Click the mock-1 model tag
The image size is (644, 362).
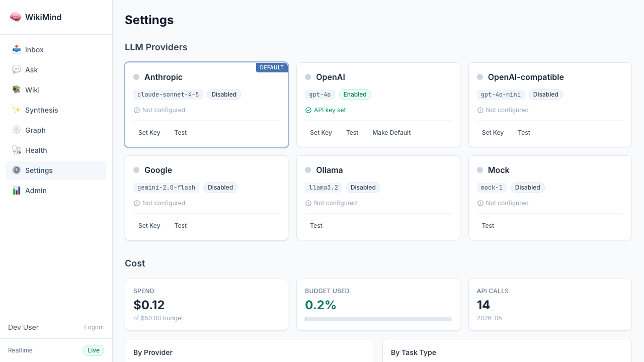492,188
